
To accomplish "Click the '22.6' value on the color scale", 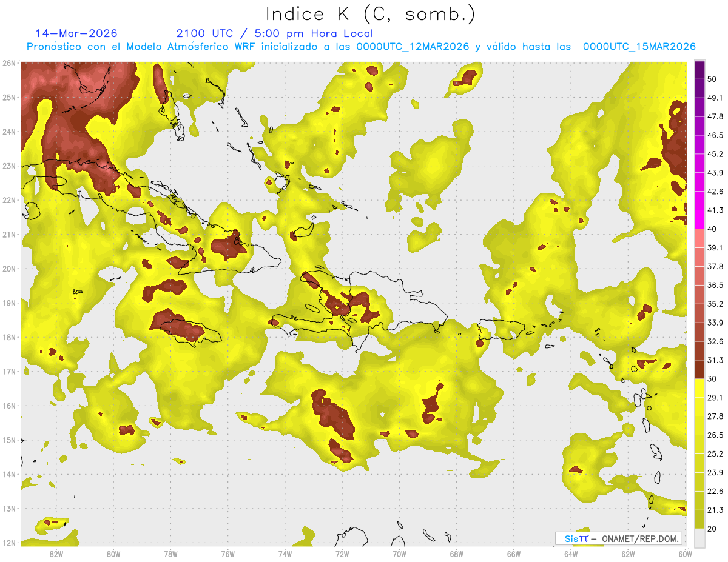I will [715, 492].
